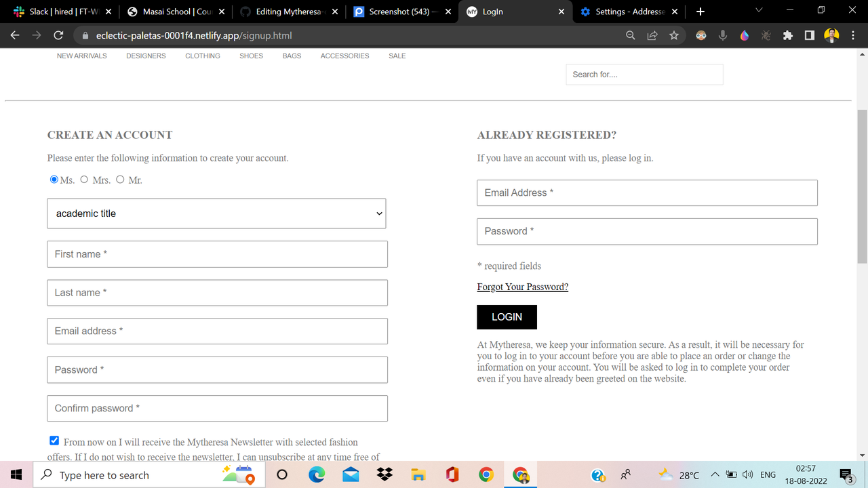Open the academic title dropdown
Viewport: 868px width, 488px height.
point(216,213)
